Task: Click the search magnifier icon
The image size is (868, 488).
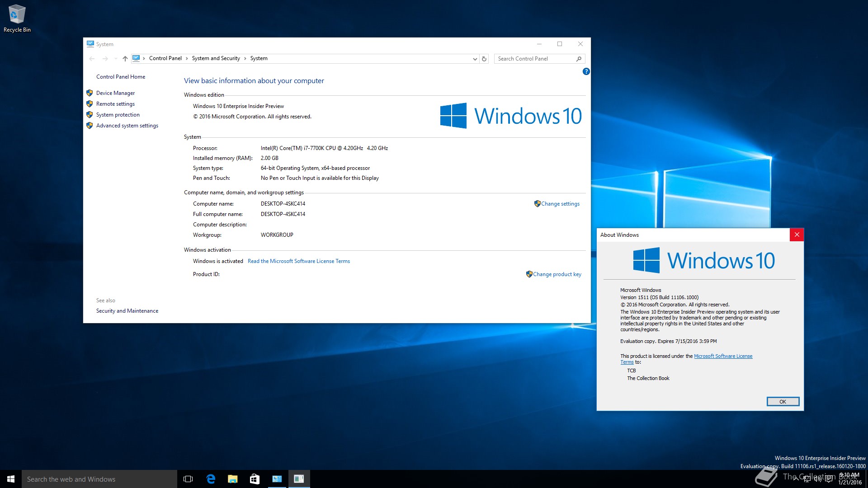Action: 579,59
